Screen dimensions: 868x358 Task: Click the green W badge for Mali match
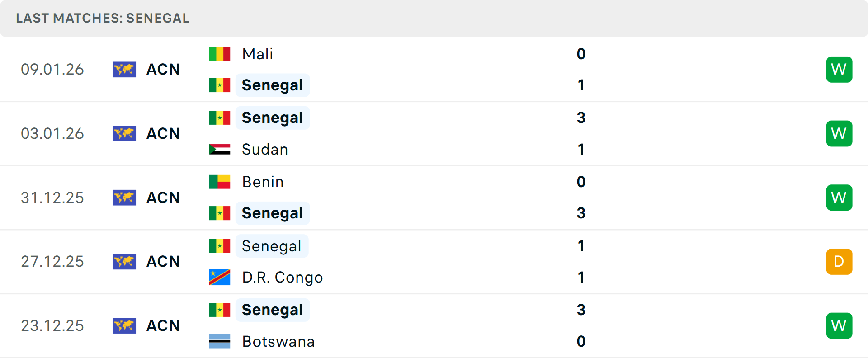[x=839, y=70]
